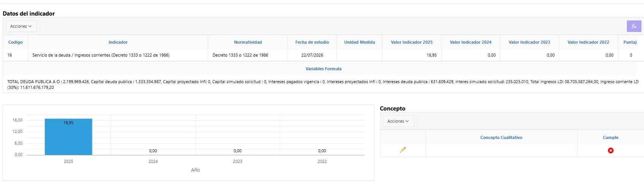Click the 2024 year label on chart axis
The height and width of the screenshot is (183, 644).
point(153,161)
